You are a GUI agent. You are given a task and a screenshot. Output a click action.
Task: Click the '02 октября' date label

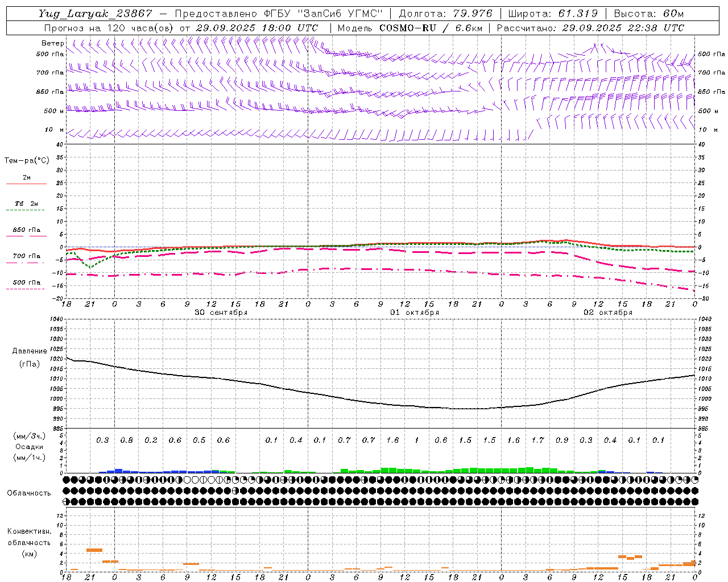[x=608, y=312]
